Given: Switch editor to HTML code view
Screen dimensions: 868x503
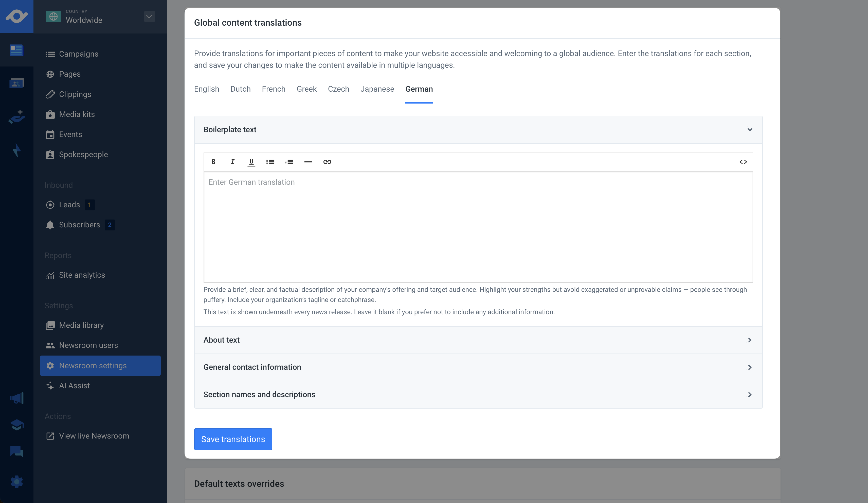Looking at the screenshot, I should coord(743,162).
